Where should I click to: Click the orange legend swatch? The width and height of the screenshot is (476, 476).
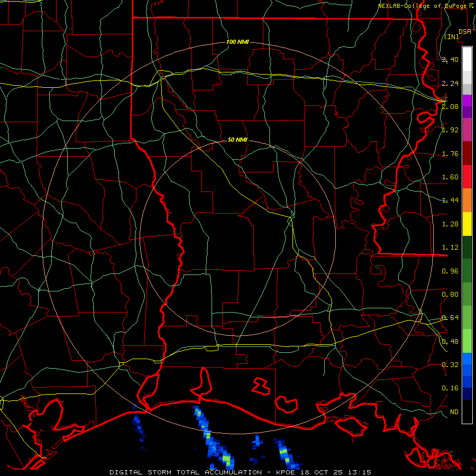467,200
